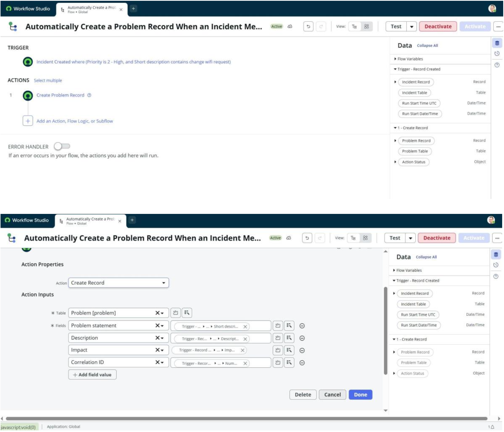
Task: Expand the Incident Record data pill
Action: tap(395, 82)
